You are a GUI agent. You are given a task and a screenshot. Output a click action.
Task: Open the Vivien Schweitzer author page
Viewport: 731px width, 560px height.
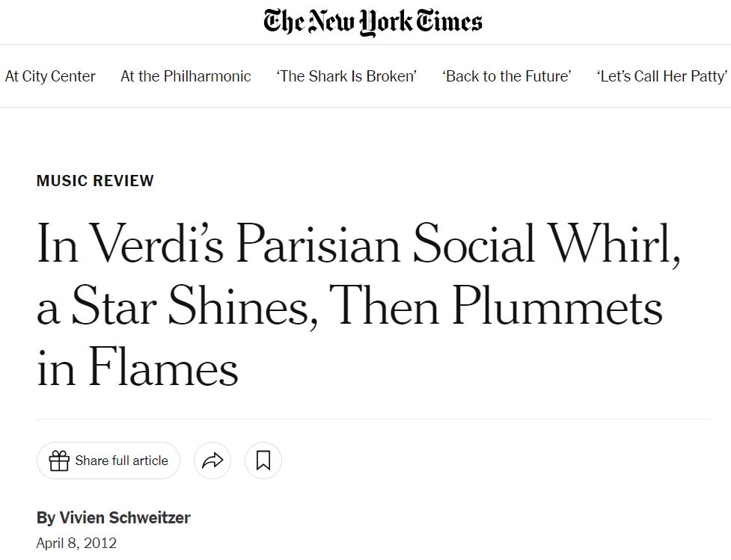point(125,517)
